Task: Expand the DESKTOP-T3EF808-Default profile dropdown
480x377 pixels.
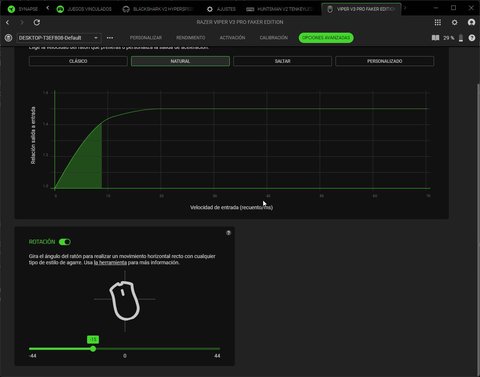Action: point(59,38)
